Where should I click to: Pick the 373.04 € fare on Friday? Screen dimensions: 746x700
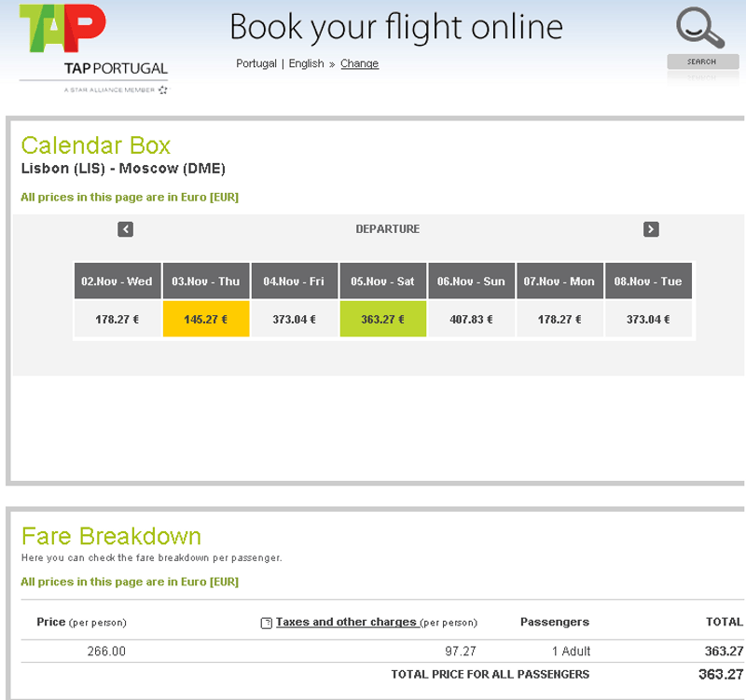click(295, 319)
